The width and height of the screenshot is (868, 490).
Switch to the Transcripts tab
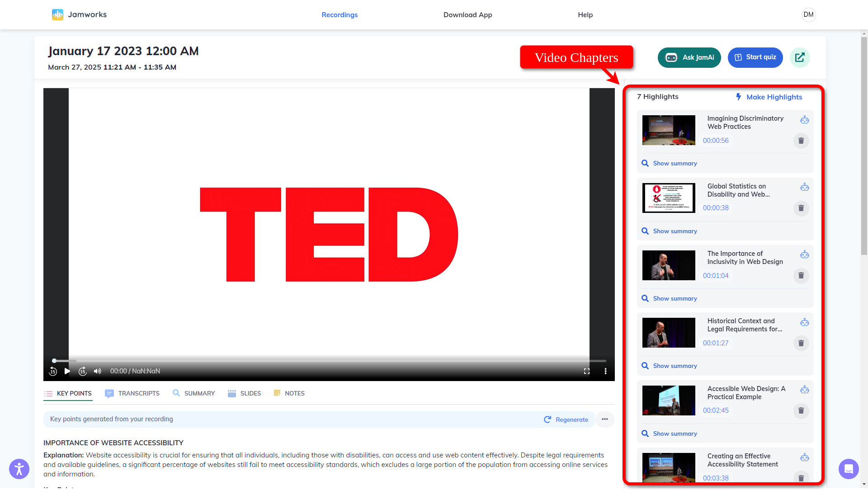132,394
